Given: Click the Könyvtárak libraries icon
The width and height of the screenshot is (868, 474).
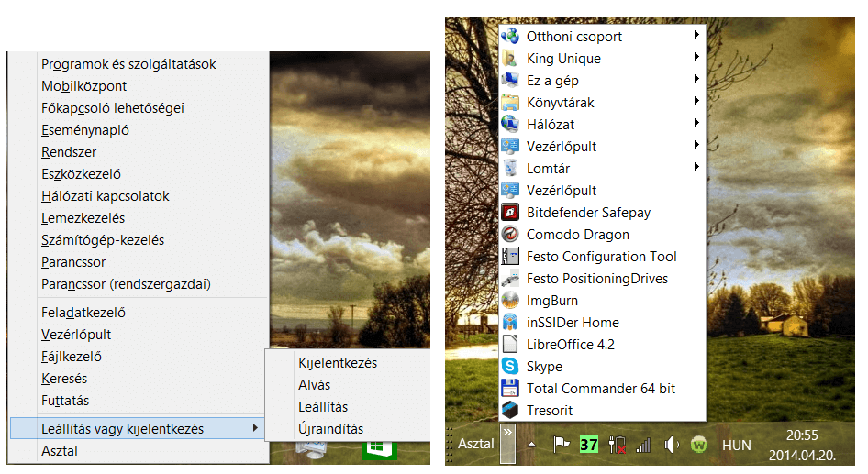Looking at the screenshot, I should [x=510, y=103].
